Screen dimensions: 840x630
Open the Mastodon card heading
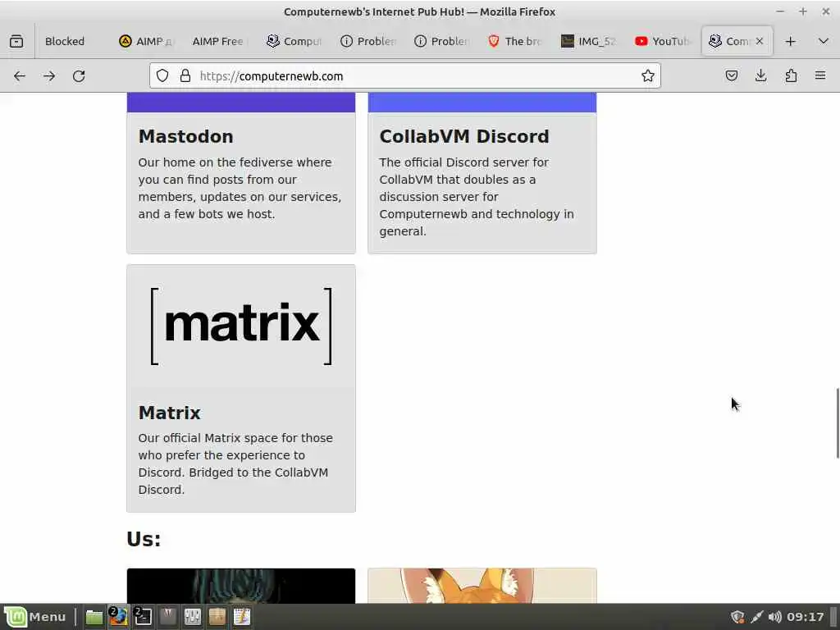click(185, 137)
